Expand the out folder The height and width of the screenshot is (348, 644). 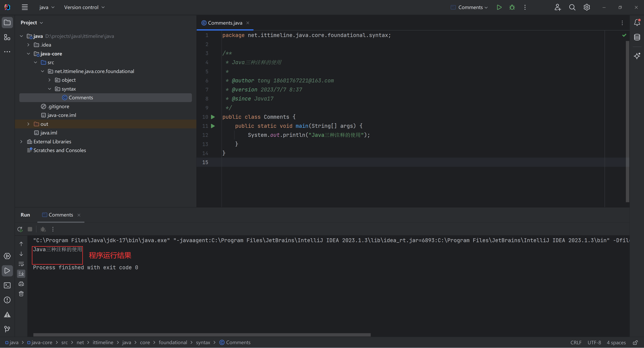(x=29, y=124)
